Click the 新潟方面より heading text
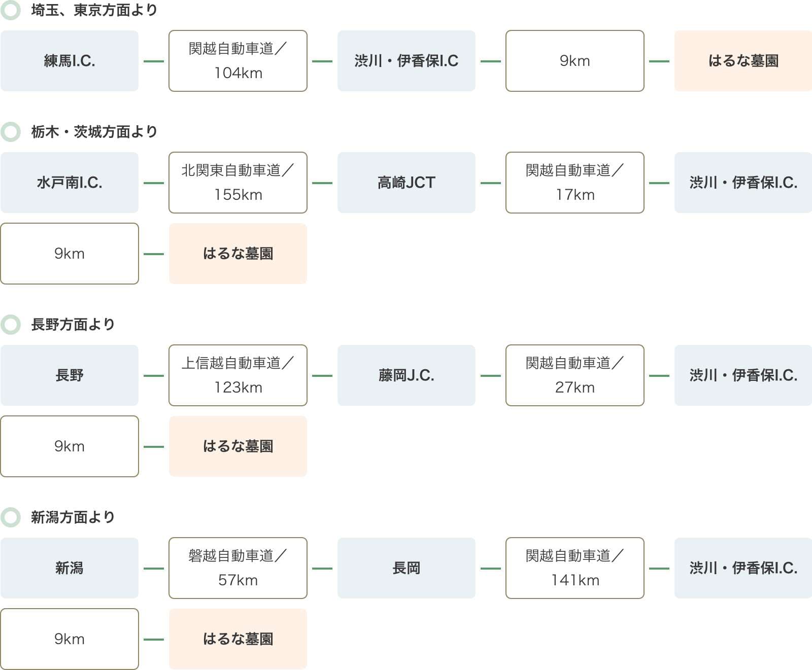812x670 pixels. tap(73, 517)
